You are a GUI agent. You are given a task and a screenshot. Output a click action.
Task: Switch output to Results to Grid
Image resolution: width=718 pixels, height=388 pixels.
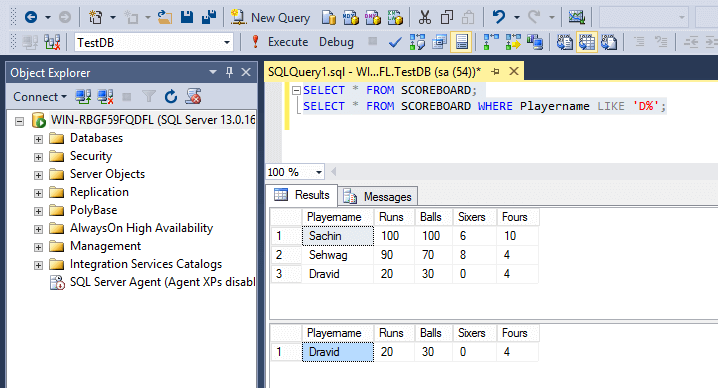(x=587, y=43)
